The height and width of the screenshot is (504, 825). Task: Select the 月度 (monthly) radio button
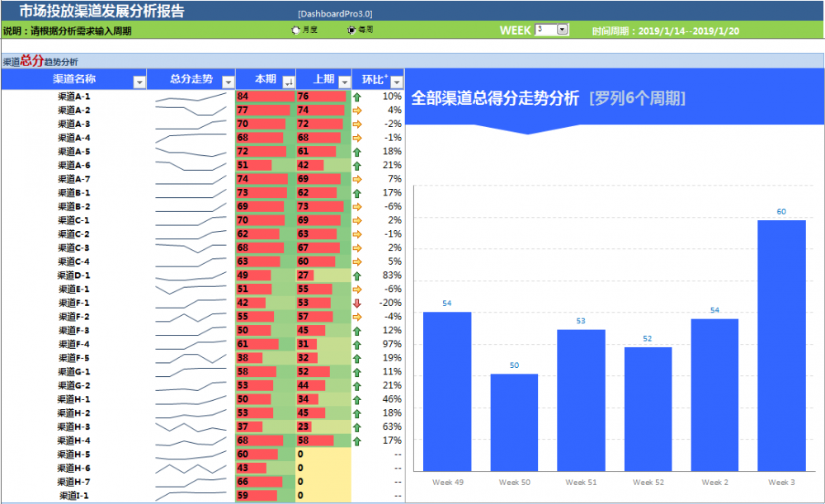tap(296, 31)
